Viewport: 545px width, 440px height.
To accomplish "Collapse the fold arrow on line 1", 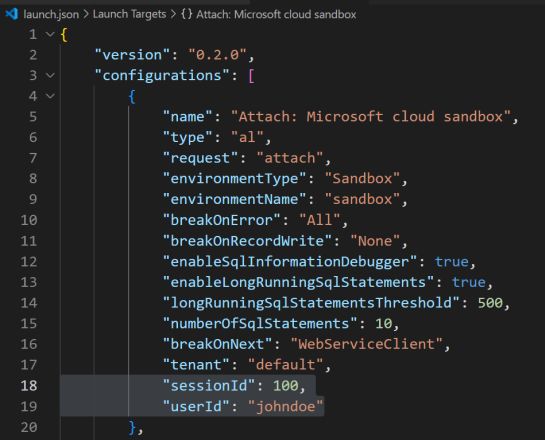I will click(x=50, y=34).
